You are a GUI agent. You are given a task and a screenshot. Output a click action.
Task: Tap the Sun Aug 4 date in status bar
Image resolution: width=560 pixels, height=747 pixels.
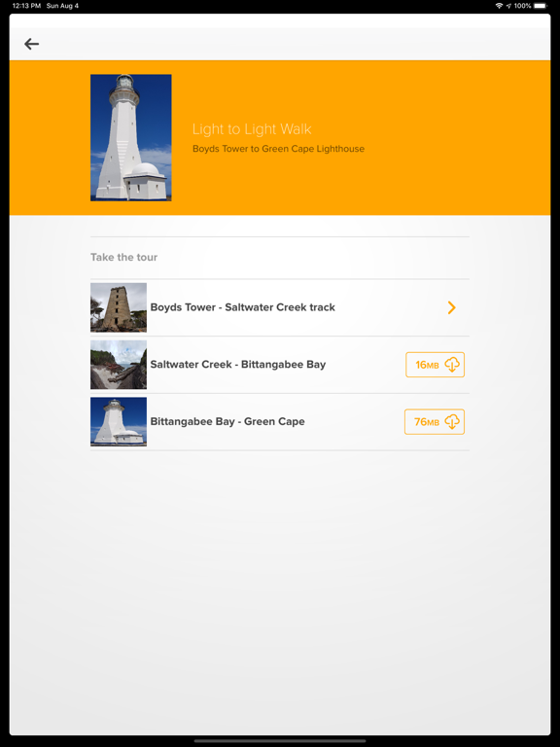click(x=62, y=6)
